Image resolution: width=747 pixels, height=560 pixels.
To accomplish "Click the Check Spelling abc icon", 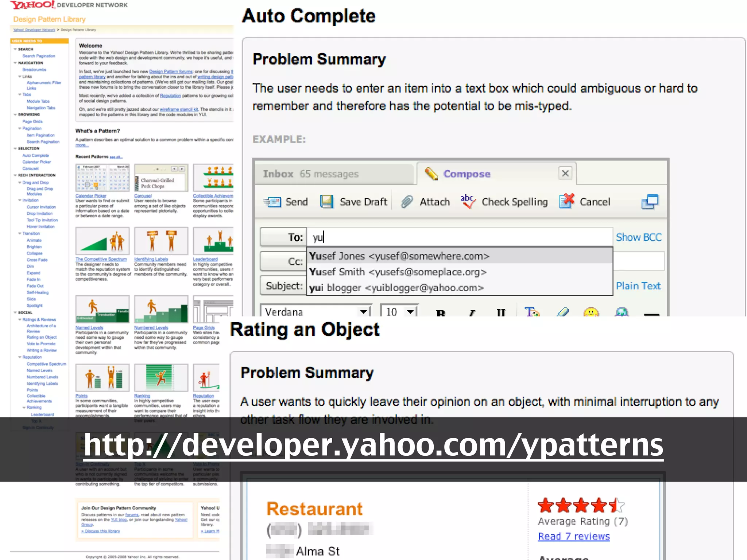I will click(468, 201).
